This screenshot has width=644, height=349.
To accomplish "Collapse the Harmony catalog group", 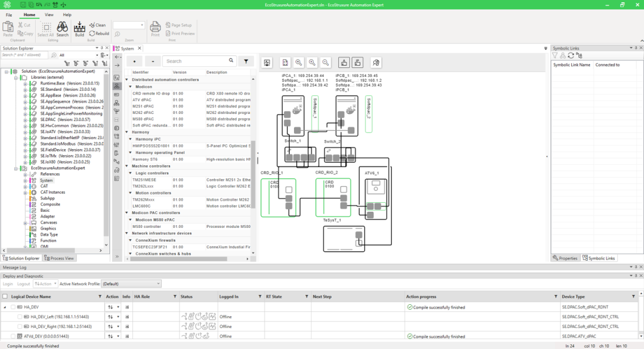I will pos(126,132).
